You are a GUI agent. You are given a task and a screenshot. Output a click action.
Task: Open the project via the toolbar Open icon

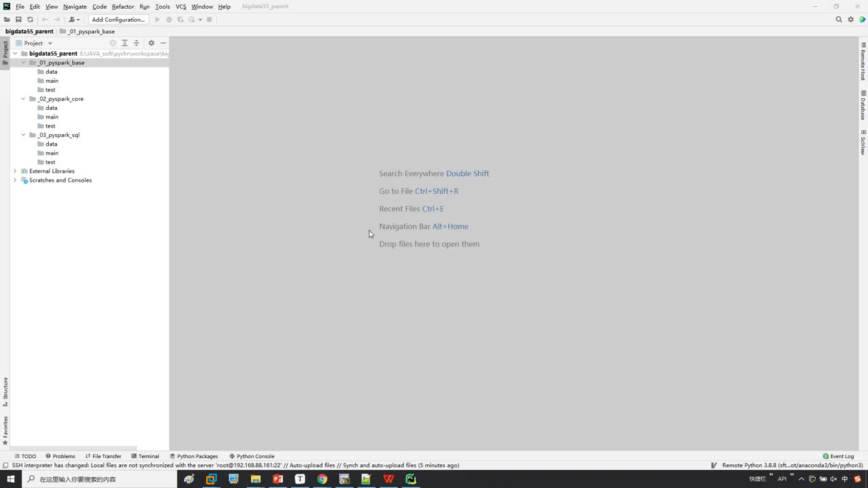pyautogui.click(x=7, y=20)
